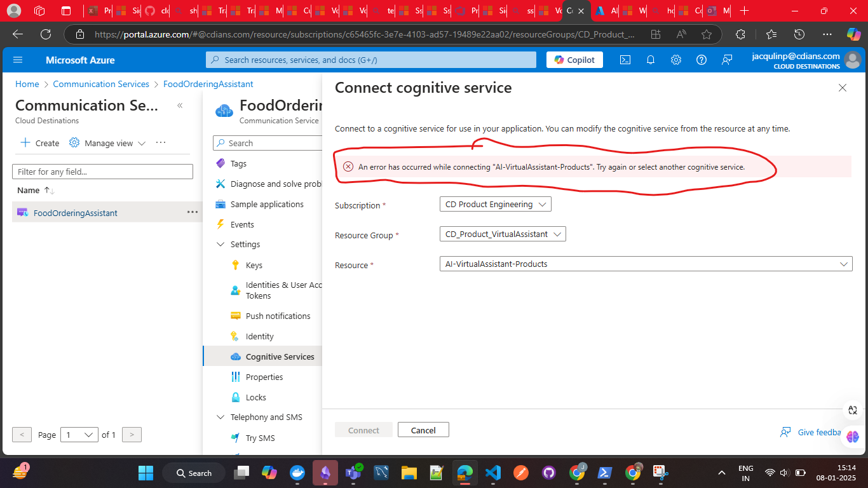
Task: Go to Communication Services breadcrumb
Action: (101, 84)
